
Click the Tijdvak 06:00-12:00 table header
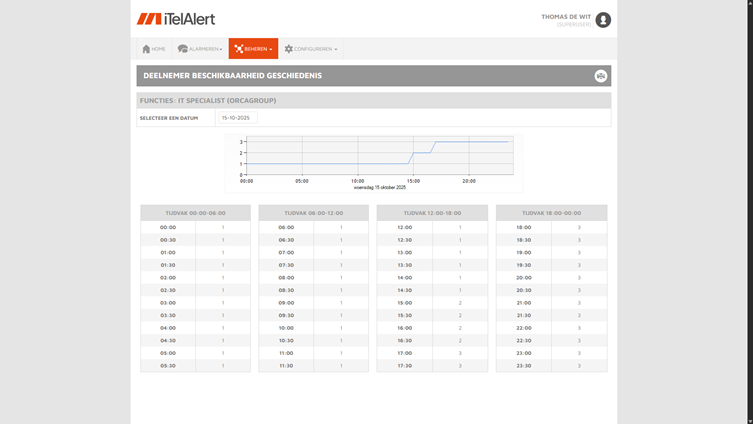click(x=314, y=213)
